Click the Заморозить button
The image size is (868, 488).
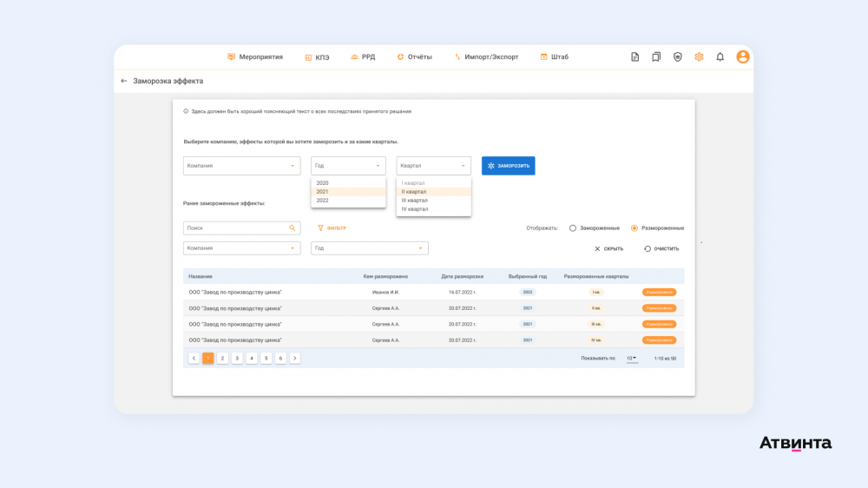tap(508, 166)
